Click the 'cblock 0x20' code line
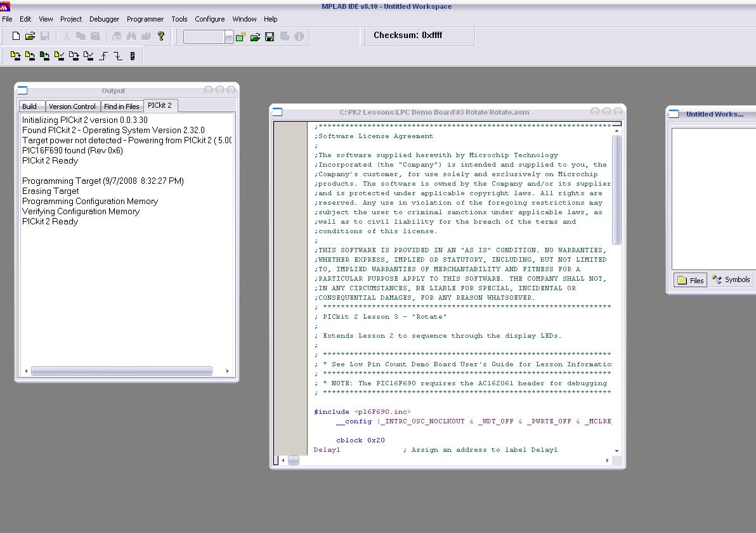The width and height of the screenshot is (756, 533). pos(360,440)
